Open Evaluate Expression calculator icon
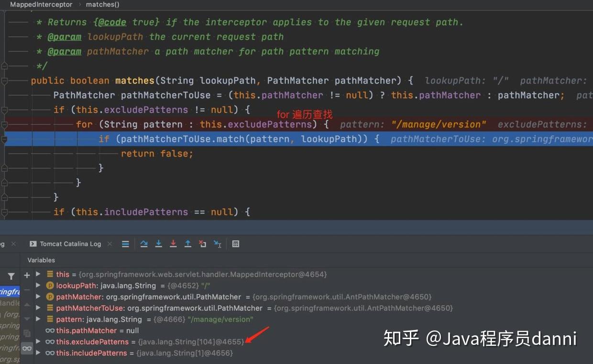 click(x=236, y=244)
